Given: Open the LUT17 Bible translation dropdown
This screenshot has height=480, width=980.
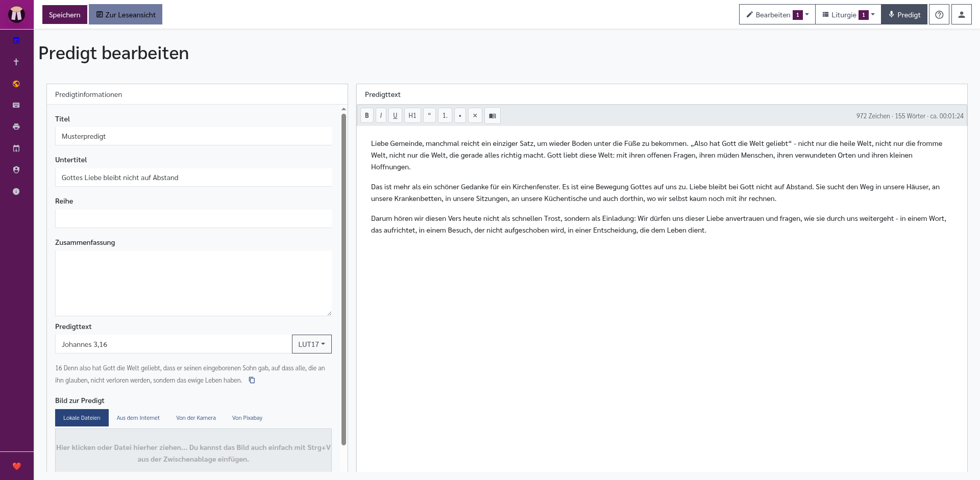Looking at the screenshot, I should [312, 344].
